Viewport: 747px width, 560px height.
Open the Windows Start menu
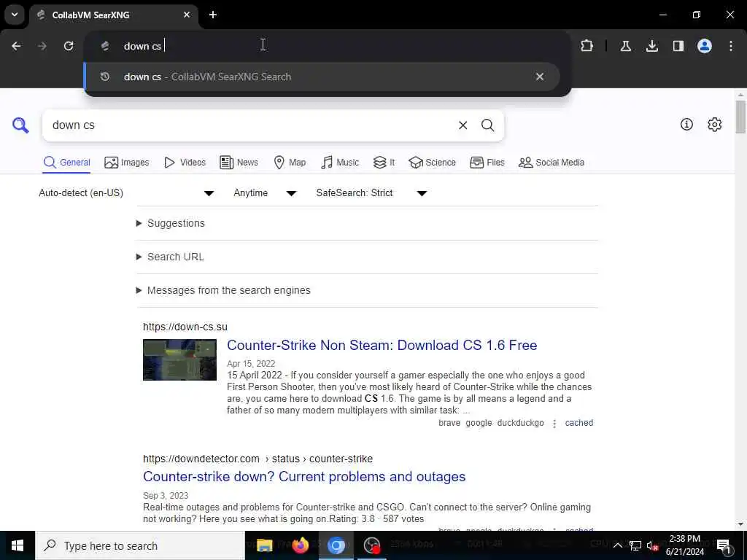[18, 545]
